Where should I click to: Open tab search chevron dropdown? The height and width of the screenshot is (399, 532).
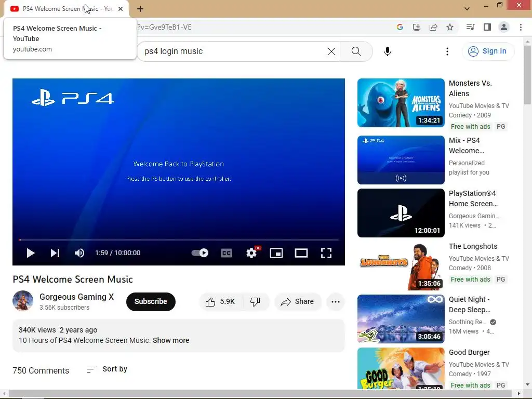(x=467, y=9)
